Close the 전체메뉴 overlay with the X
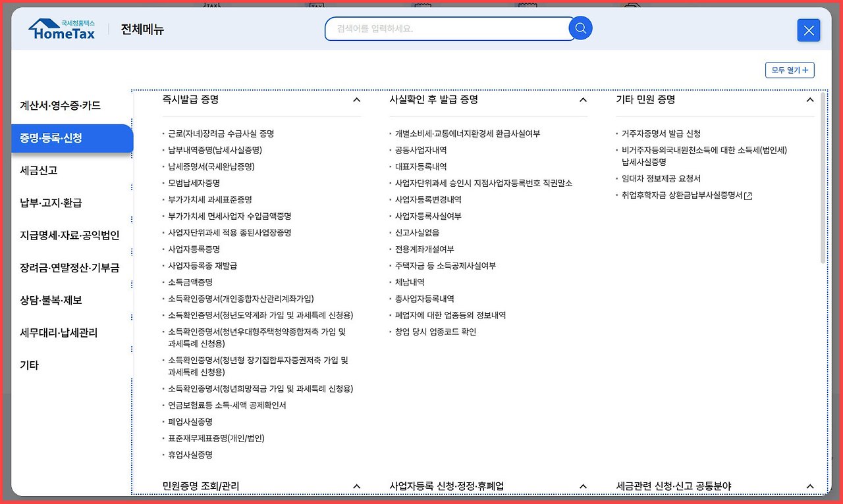 809,30
